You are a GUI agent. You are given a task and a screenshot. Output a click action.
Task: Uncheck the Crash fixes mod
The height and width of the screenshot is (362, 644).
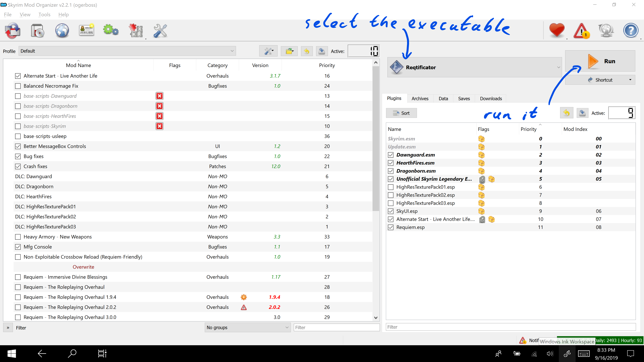(x=18, y=166)
